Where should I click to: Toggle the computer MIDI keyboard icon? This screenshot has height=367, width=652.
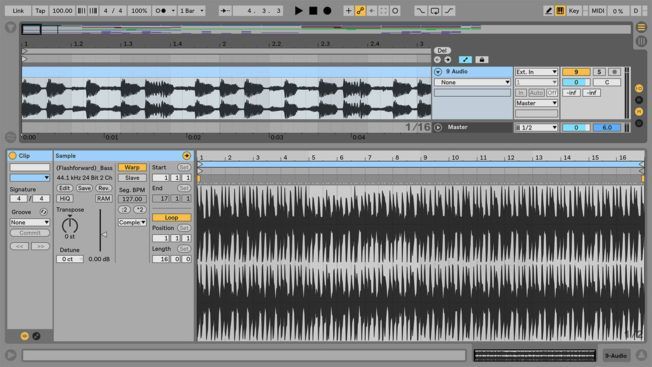pos(560,11)
